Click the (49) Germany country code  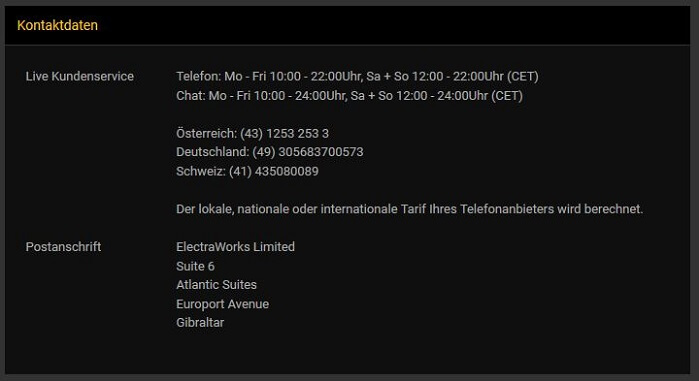(x=264, y=152)
